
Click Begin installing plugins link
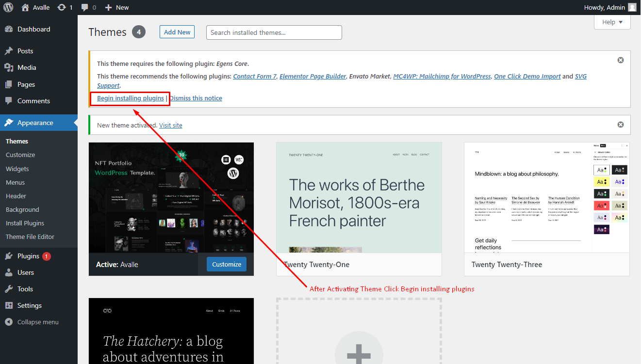(x=131, y=98)
